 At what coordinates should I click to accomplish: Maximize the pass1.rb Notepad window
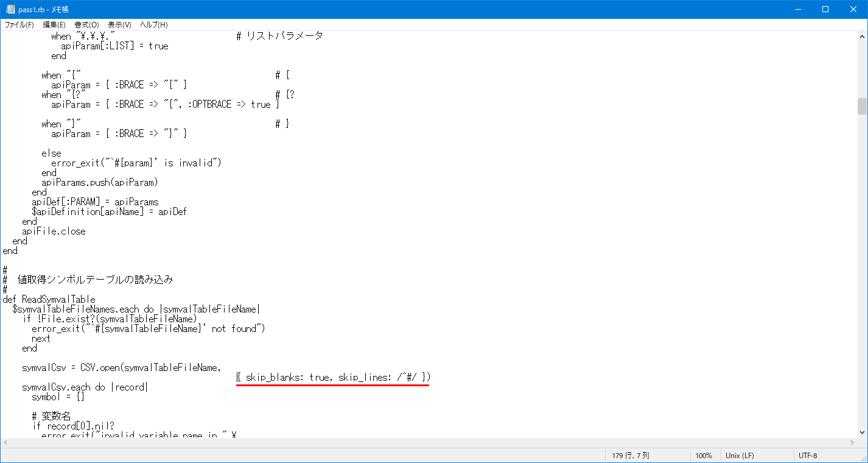(x=825, y=9)
